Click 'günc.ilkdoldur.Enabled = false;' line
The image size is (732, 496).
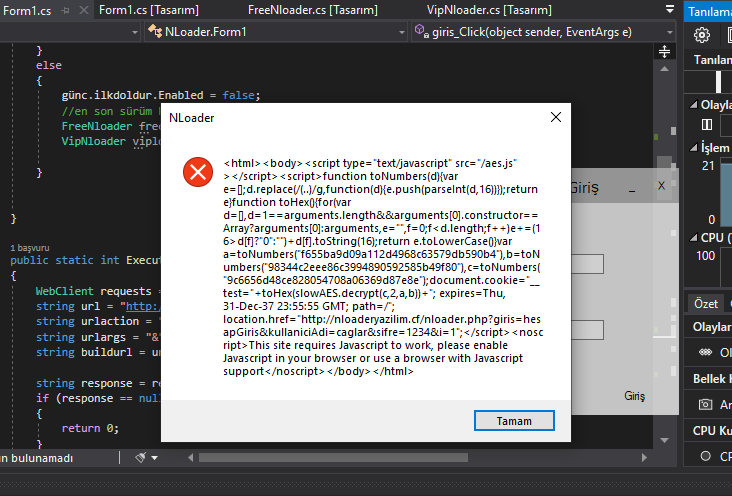click(161, 95)
